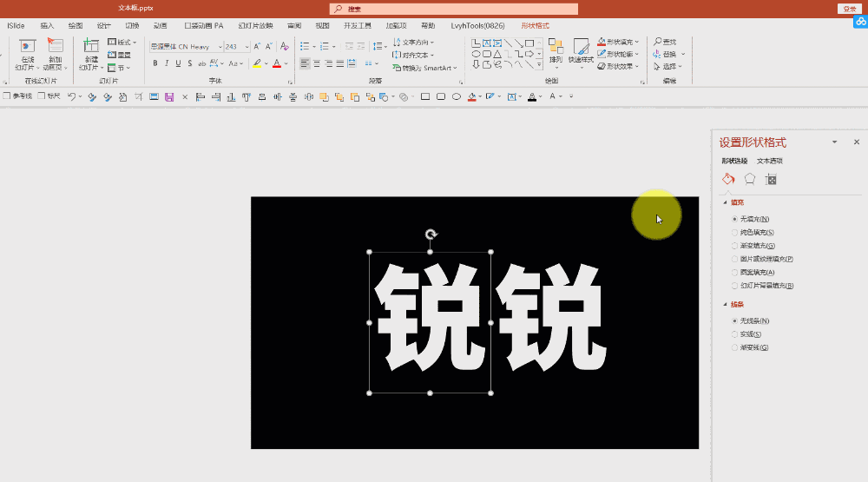Screen dimensions: 868x482
Task: Open the font name dropdown
Action: pyautogui.click(x=220, y=47)
